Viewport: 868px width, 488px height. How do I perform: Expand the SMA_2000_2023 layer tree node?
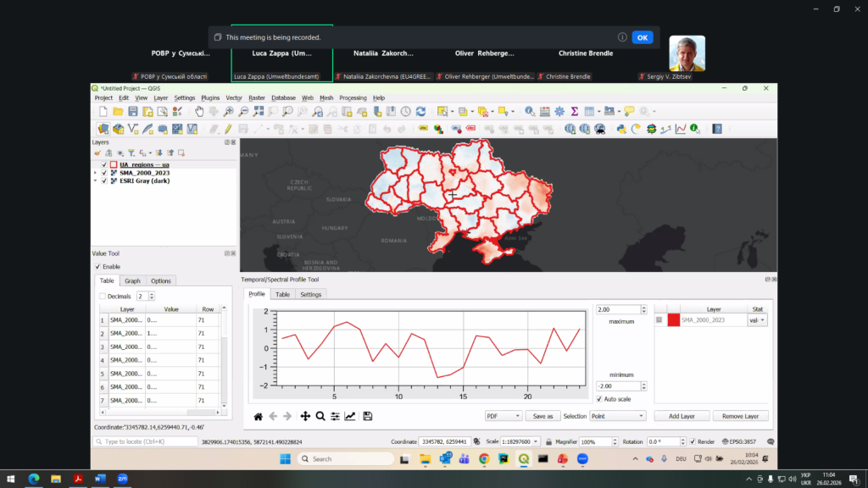coord(95,173)
